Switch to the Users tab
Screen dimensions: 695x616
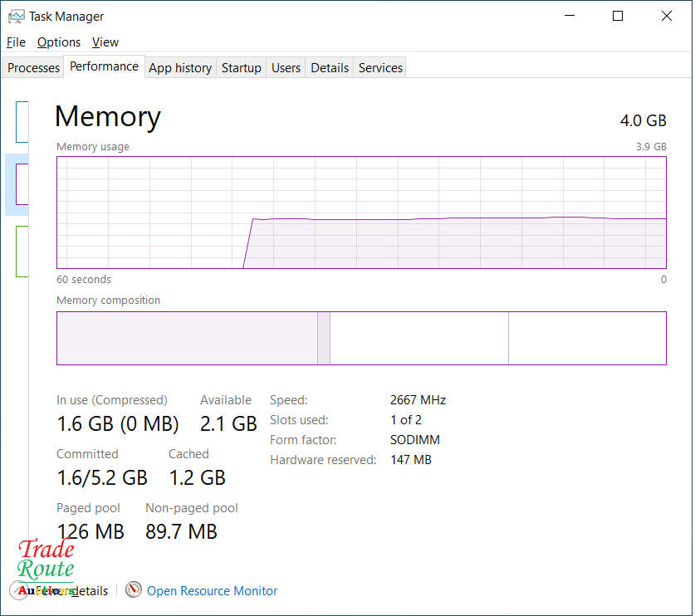pos(286,68)
